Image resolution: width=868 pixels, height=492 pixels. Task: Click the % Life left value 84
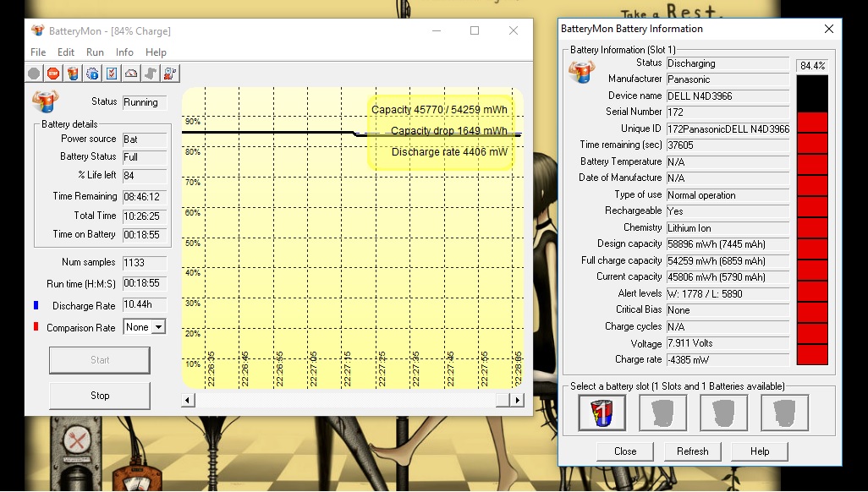[x=145, y=176]
